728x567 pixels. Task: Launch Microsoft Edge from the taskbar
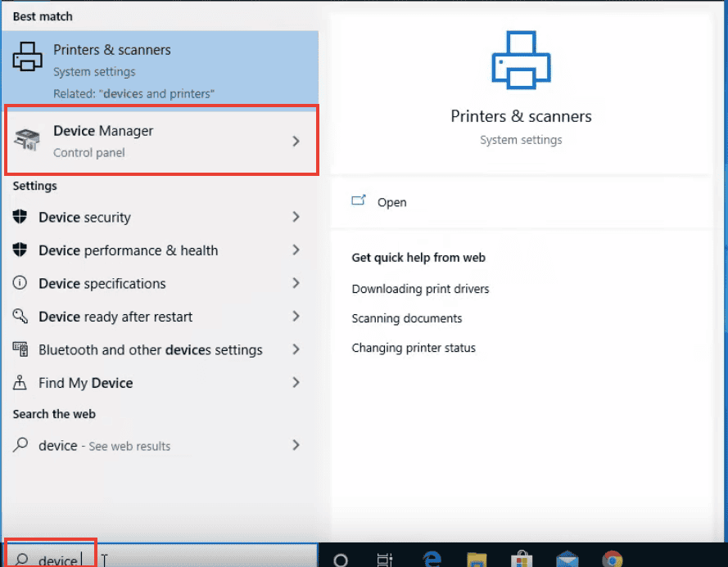(x=432, y=559)
